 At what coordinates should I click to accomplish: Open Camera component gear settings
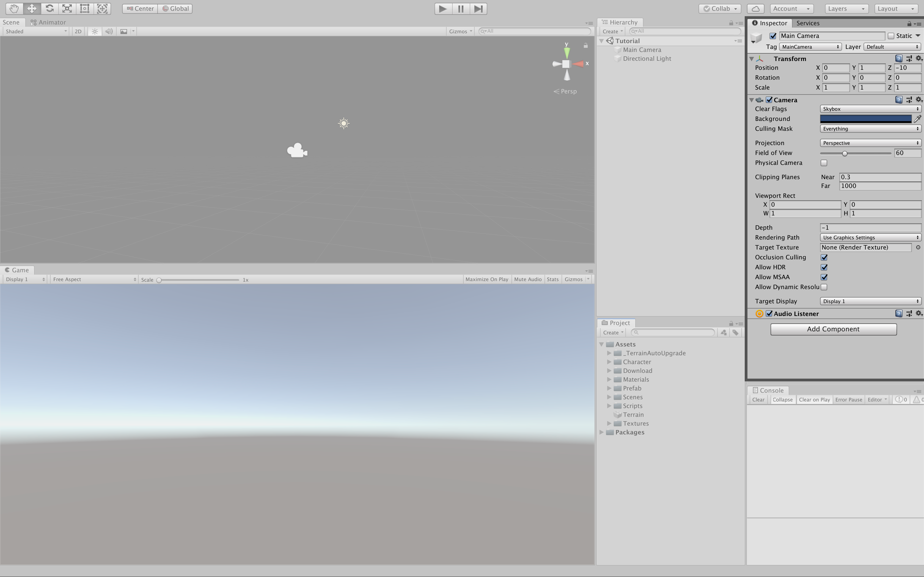click(919, 100)
